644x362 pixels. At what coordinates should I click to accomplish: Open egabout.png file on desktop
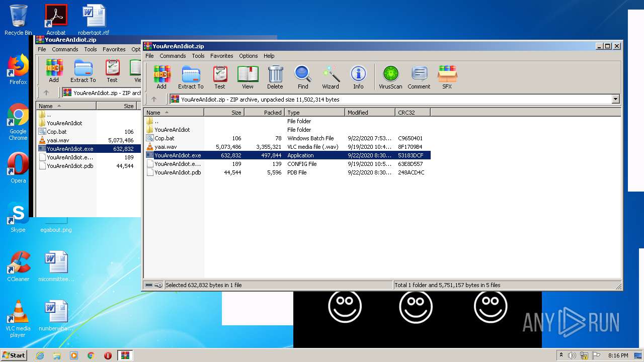(x=56, y=226)
